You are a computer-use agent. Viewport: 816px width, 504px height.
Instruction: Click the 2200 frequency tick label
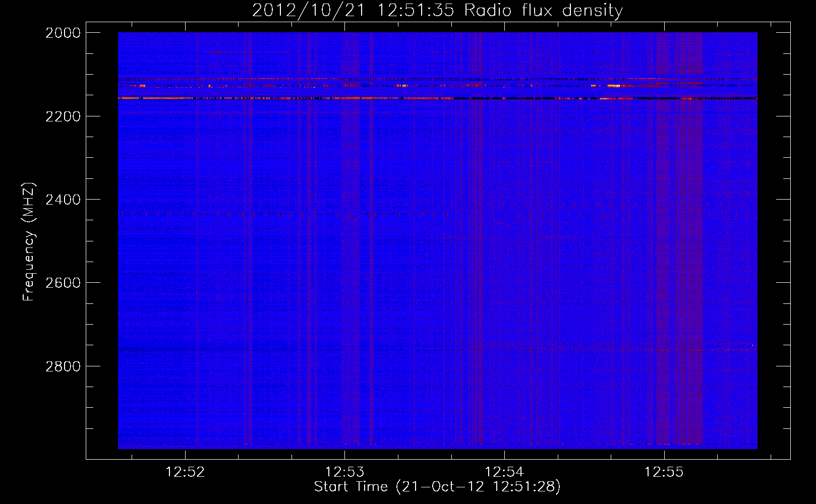point(63,116)
